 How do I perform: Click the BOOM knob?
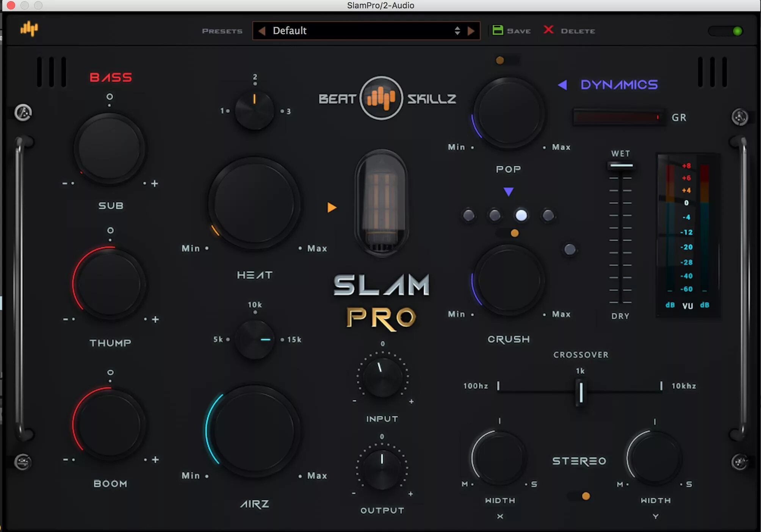pos(110,424)
